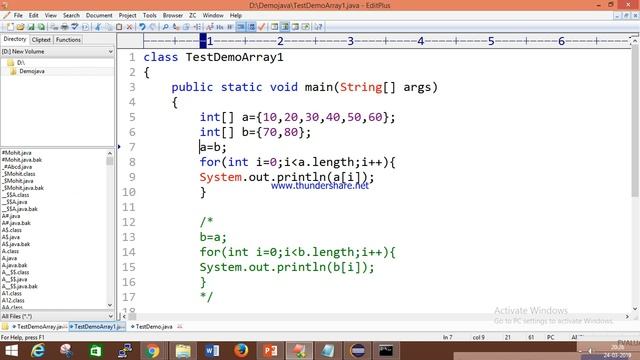640x360 pixels.
Task: Click the Cut scissors icon
Action: point(98,27)
